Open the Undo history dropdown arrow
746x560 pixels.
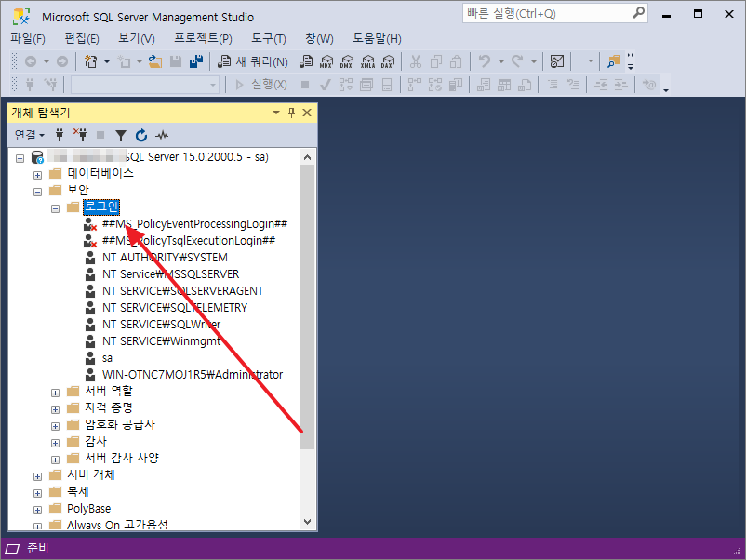(x=501, y=61)
